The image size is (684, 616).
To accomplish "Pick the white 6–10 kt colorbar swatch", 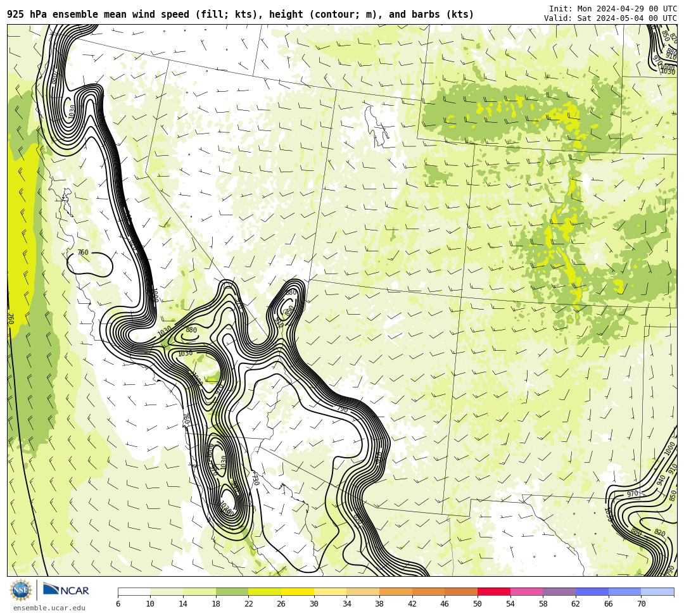I will (134, 591).
